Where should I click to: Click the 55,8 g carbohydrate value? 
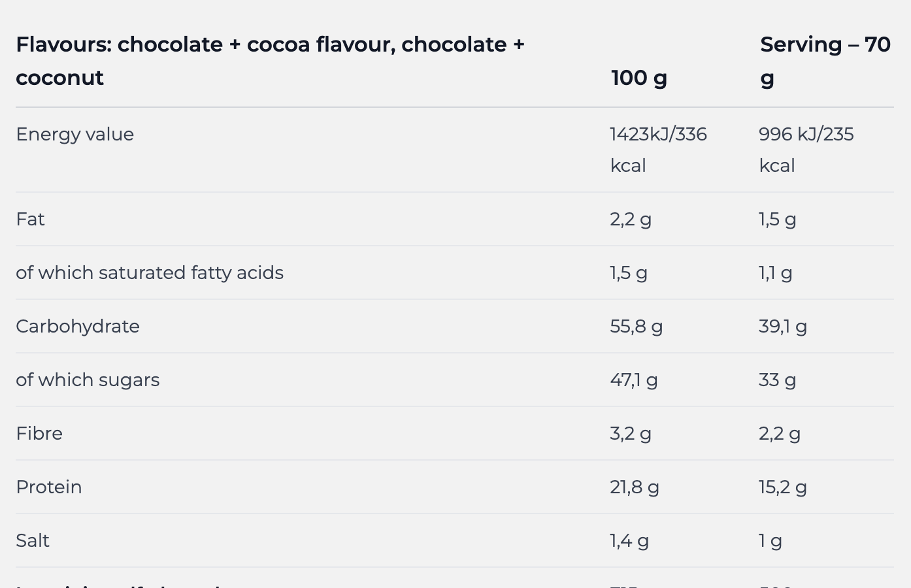[x=636, y=326]
